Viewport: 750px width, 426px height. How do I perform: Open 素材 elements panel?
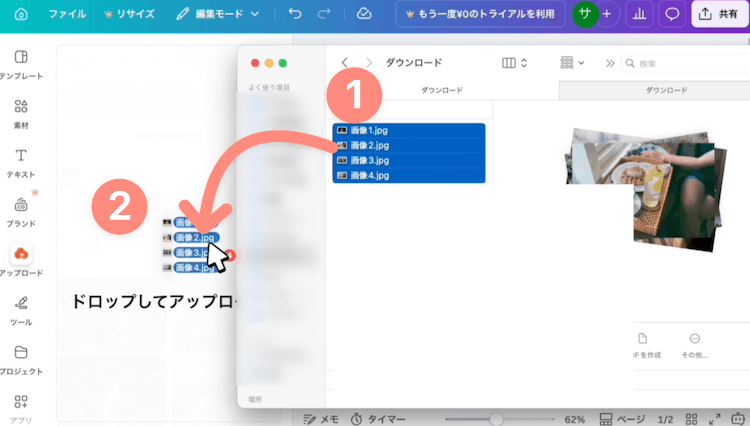click(21, 114)
